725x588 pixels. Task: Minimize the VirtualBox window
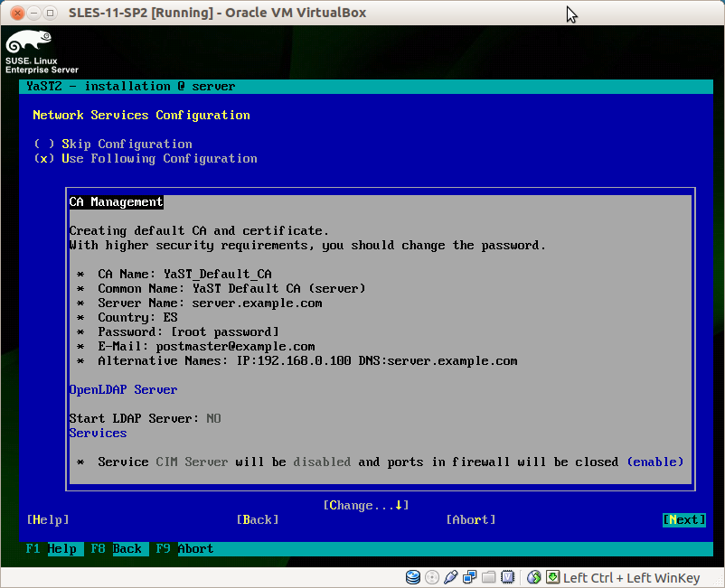click(33, 13)
